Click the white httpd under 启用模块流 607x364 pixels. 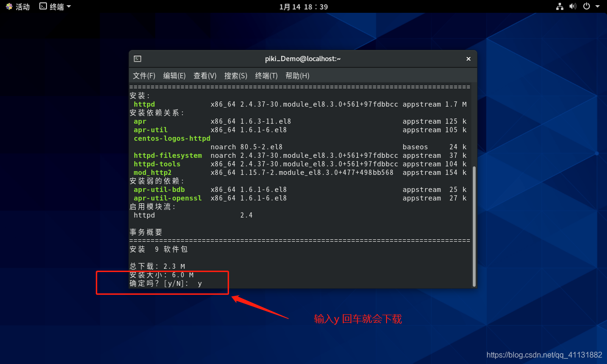click(144, 215)
